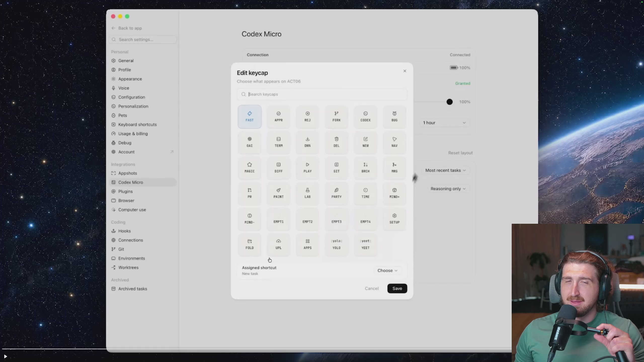Select the PARTY keycap
644x362 pixels.
(x=336, y=193)
